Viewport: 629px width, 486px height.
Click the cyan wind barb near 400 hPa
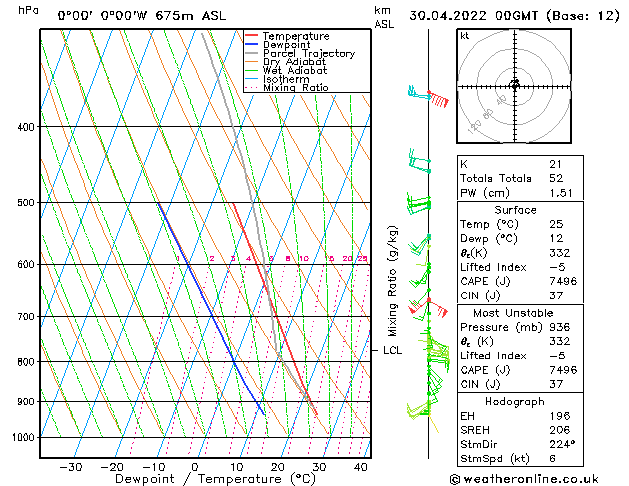click(x=418, y=161)
